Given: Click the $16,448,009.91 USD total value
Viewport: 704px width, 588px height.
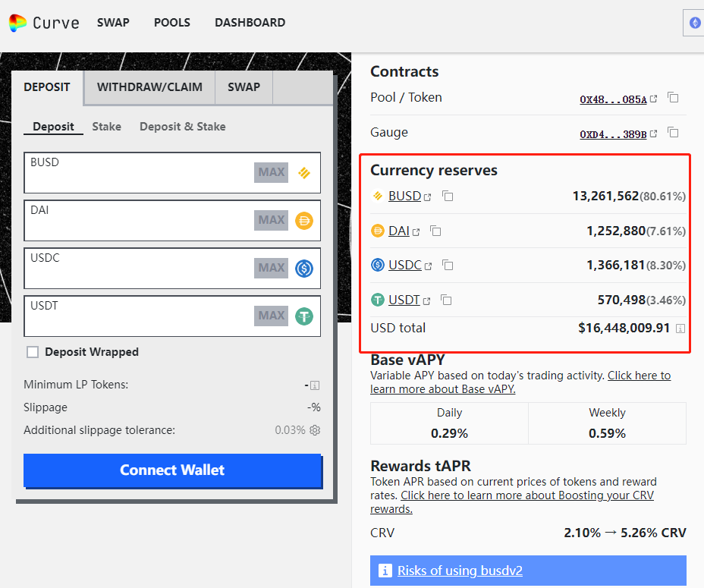Looking at the screenshot, I should (624, 328).
